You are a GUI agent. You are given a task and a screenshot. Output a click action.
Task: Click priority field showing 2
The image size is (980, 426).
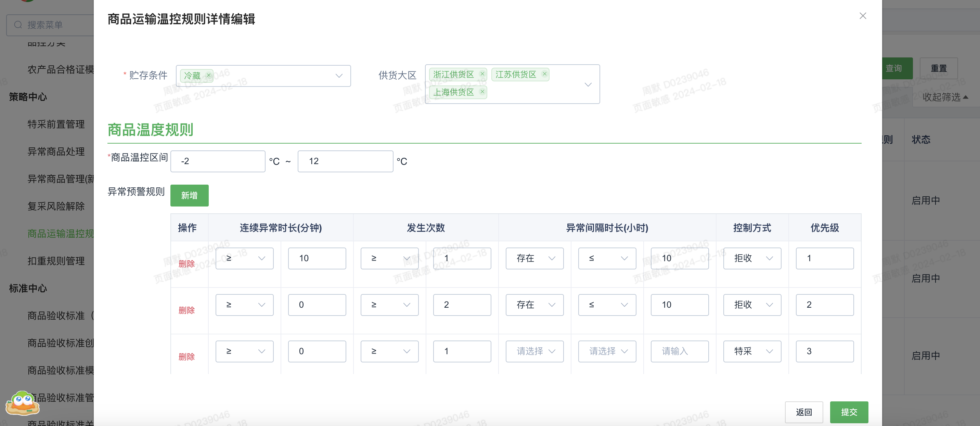tap(825, 305)
